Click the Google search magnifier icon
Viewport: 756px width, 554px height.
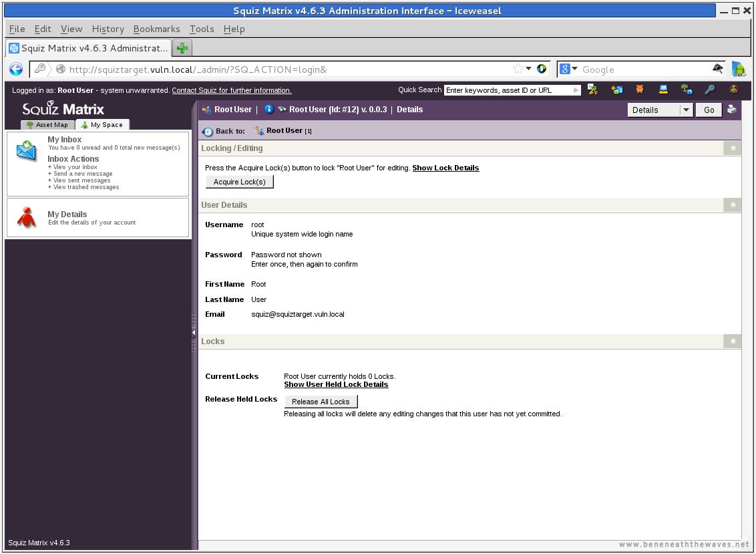pos(717,69)
